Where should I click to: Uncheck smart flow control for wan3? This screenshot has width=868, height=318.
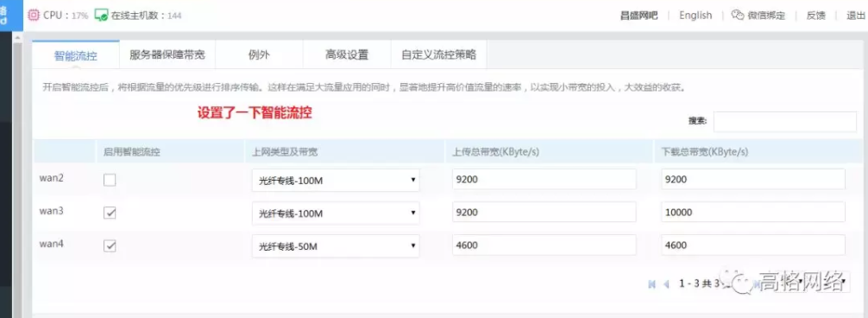click(110, 213)
